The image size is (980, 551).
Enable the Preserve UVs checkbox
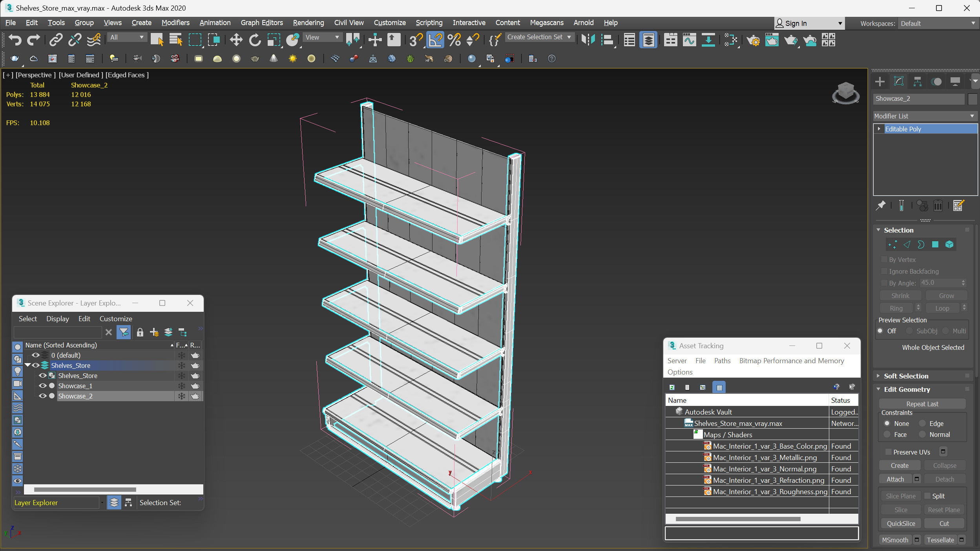click(889, 452)
